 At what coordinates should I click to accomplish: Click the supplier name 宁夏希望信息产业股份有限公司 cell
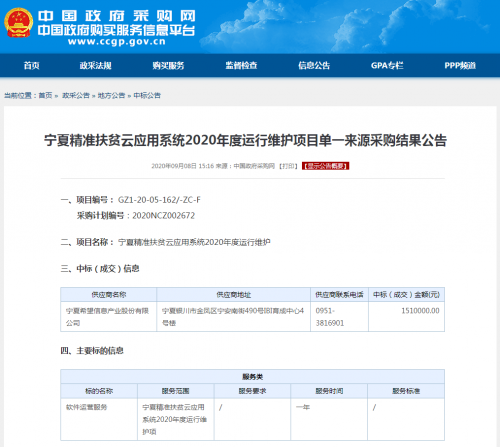coord(109,317)
